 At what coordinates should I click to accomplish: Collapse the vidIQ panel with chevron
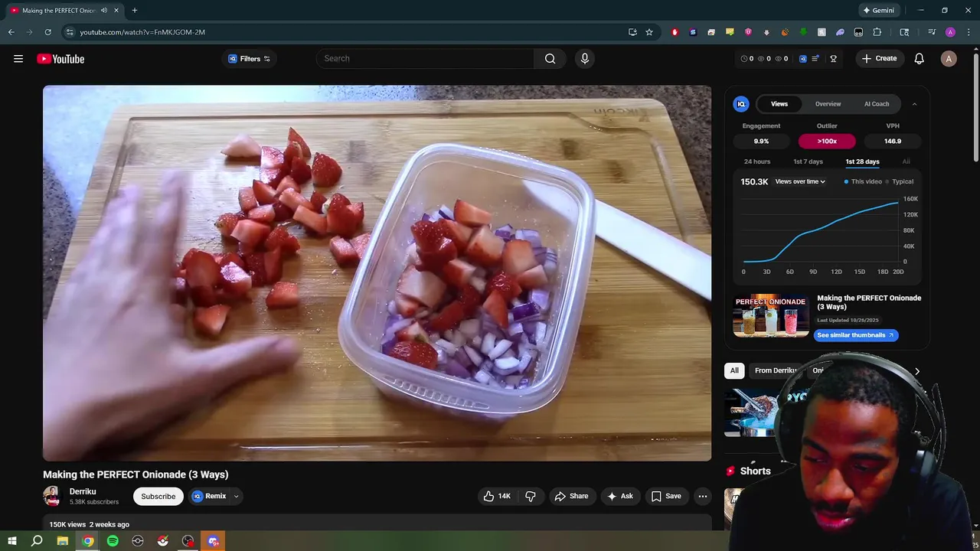click(x=914, y=104)
